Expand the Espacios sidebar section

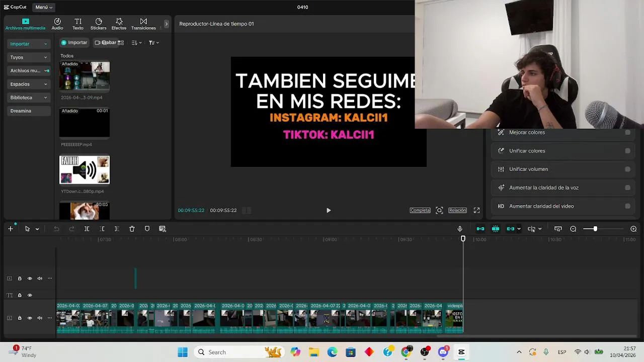point(29,84)
